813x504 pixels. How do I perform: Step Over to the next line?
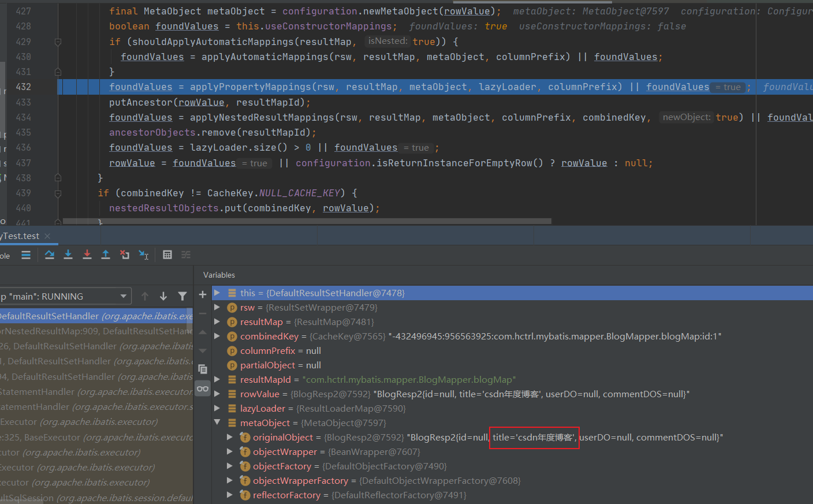pyautogui.click(x=50, y=255)
